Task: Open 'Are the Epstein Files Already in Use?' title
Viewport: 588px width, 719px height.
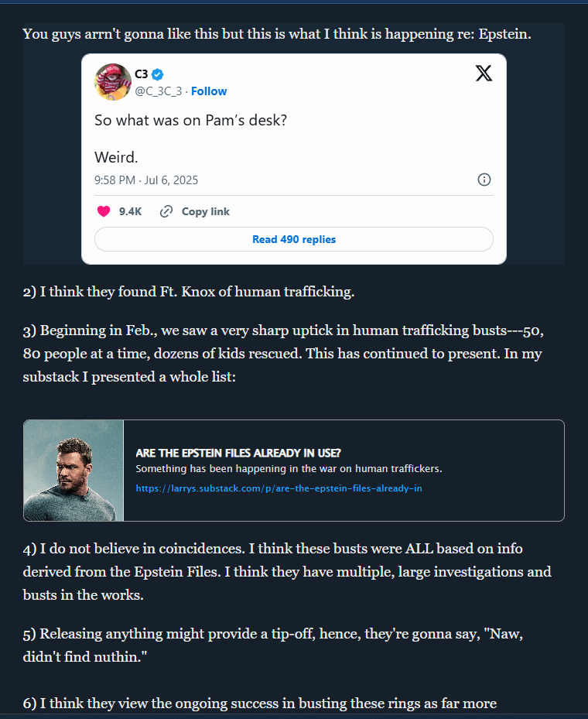Action: point(238,453)
